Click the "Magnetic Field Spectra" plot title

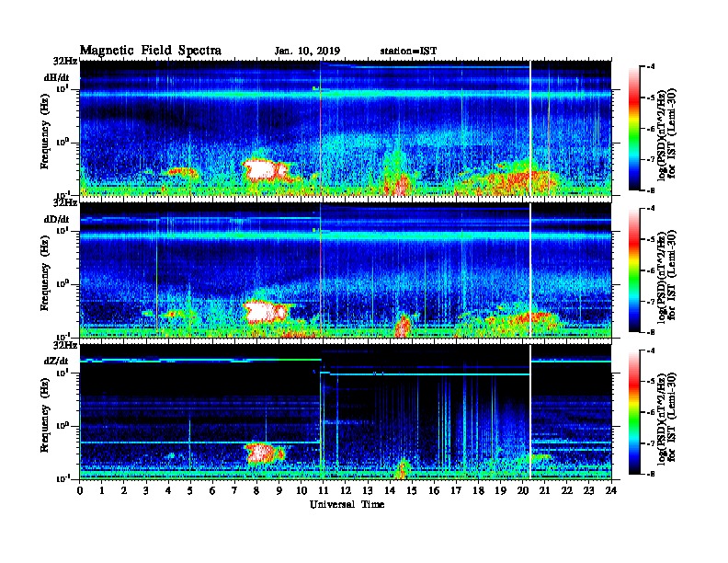tap(151, 51)
